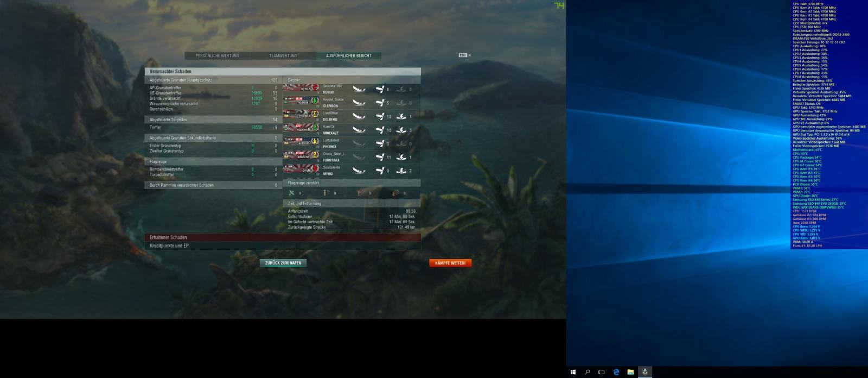Click Zurück zum Hafen button
Screen dimensions: 868x378
coord(283,263)
